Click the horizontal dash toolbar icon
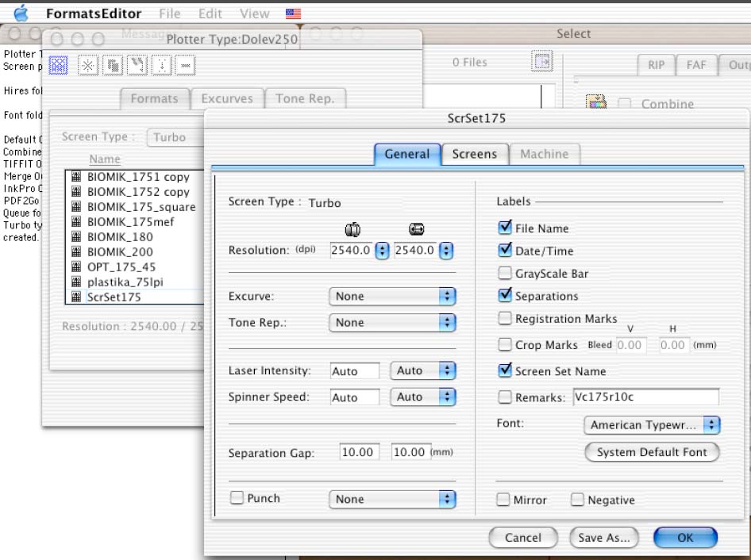This screenshot has height=560, width=751. click(x=185, y=65)
